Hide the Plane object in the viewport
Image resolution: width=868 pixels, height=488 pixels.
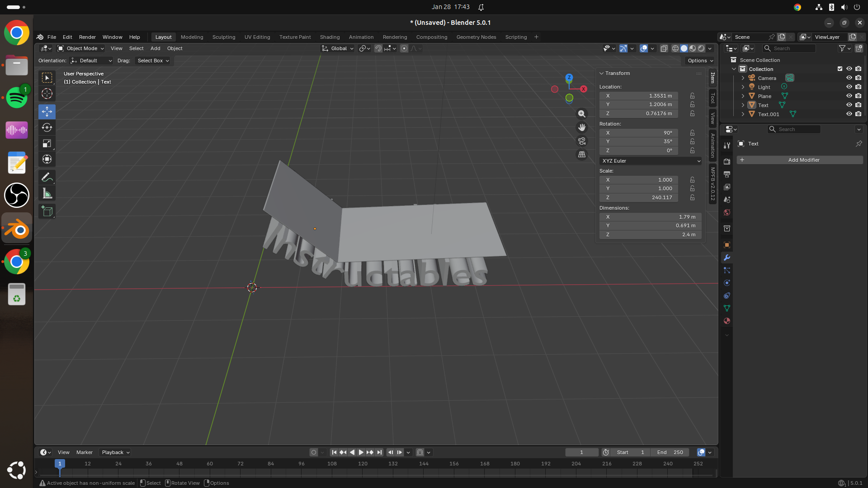pyautogui.click(x=849, y=96)
